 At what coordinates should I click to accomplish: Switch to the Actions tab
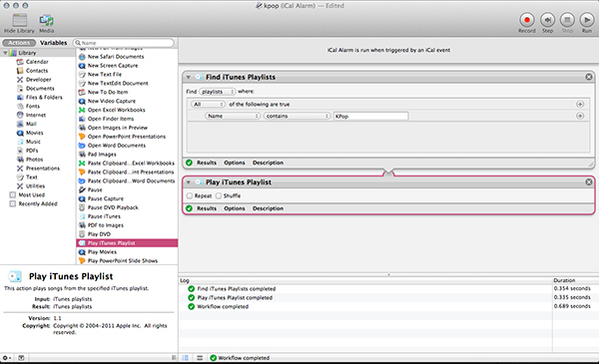(x=19, y=43)
